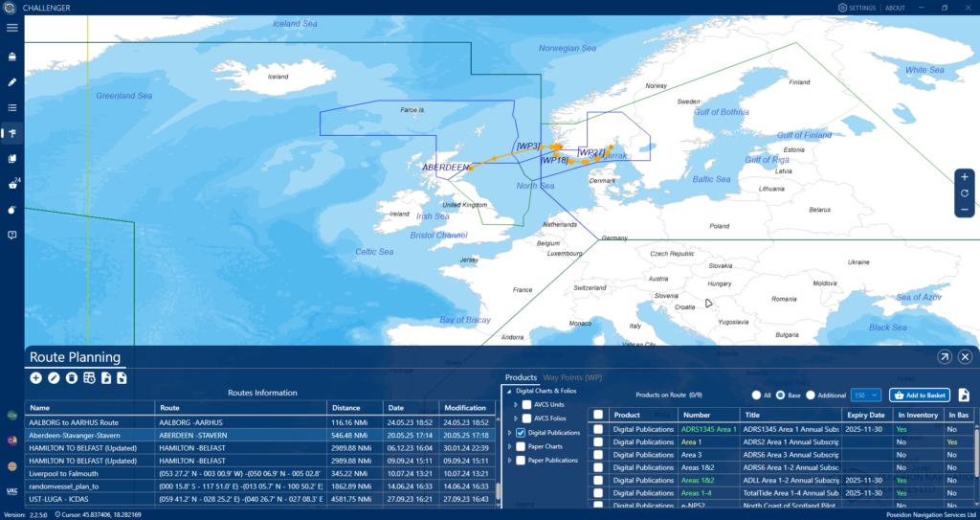The height and width of the screenshot is (520, 980).
Task: Open the publications book icon in the sidebar
Action: coord(11,159)
